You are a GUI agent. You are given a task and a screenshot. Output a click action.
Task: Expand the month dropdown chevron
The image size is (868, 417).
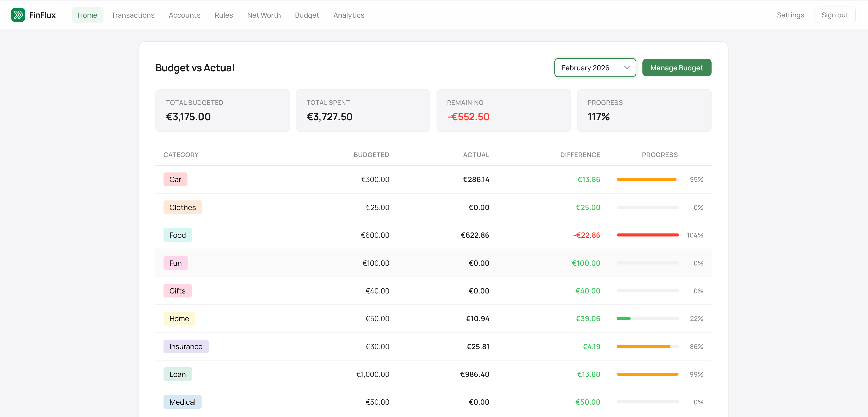click(627, 67)
